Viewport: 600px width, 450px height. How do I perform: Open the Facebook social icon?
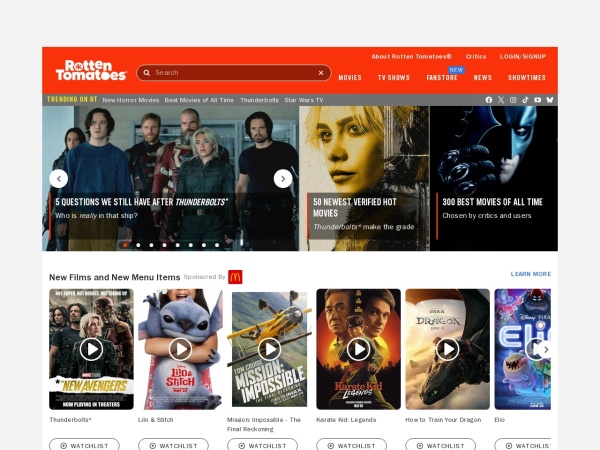point(489,100)
